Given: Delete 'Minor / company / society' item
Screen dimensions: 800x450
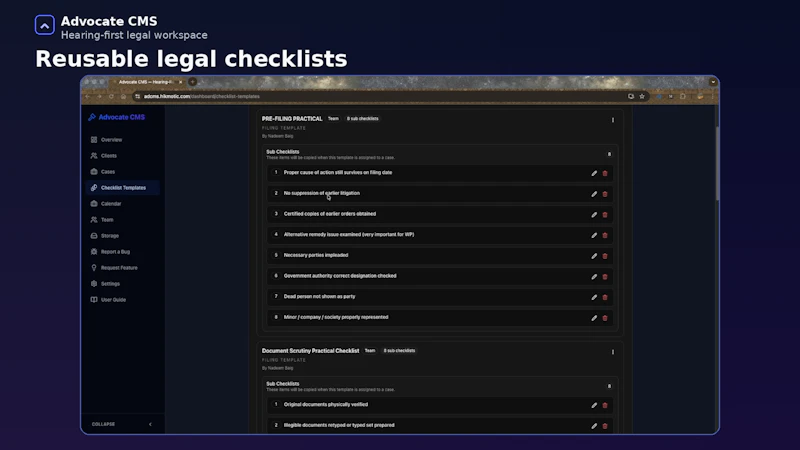Looking at the screenshot, I should [x=605, y=318].
